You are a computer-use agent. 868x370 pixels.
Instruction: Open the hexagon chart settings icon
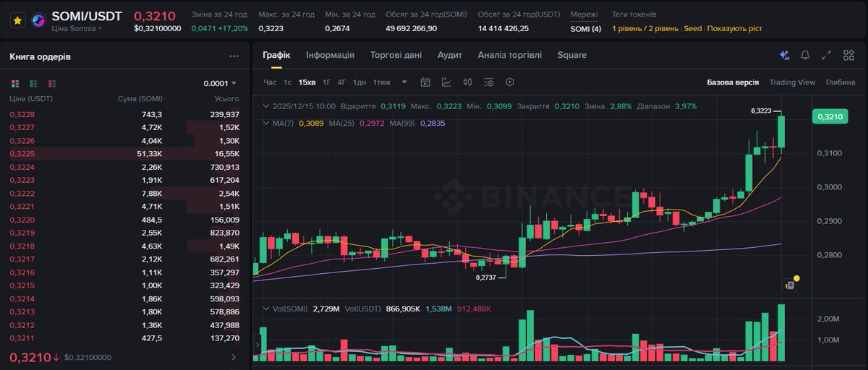510,82
